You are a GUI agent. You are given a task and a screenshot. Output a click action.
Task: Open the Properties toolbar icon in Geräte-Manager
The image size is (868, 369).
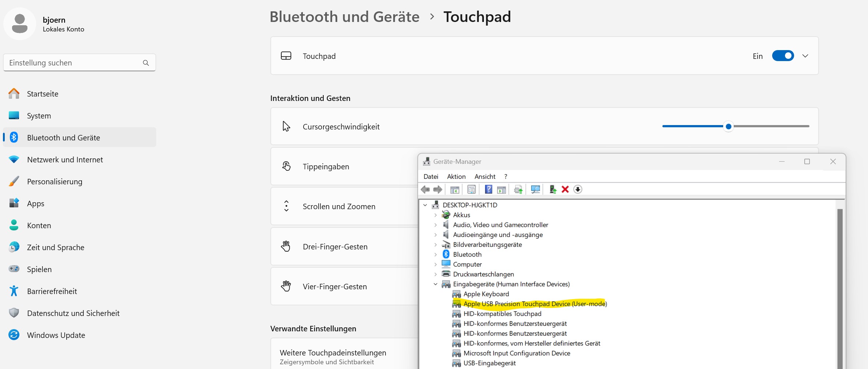click(471, 189)
